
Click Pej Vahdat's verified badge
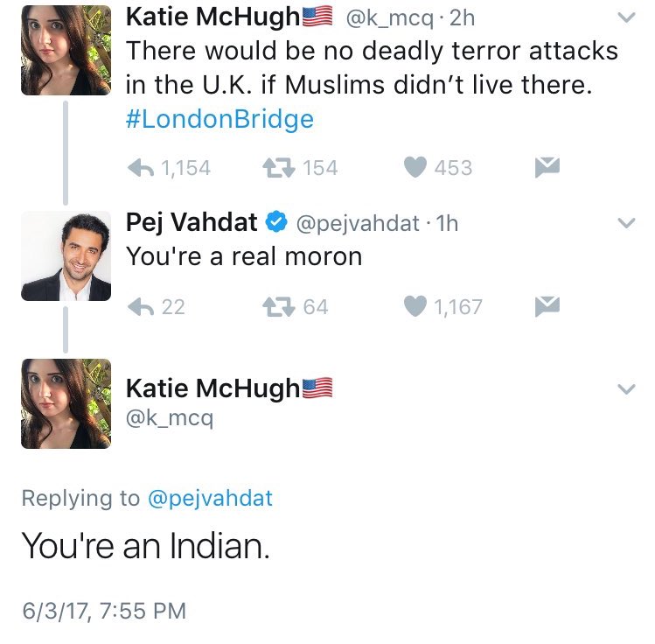coord(276,224)
